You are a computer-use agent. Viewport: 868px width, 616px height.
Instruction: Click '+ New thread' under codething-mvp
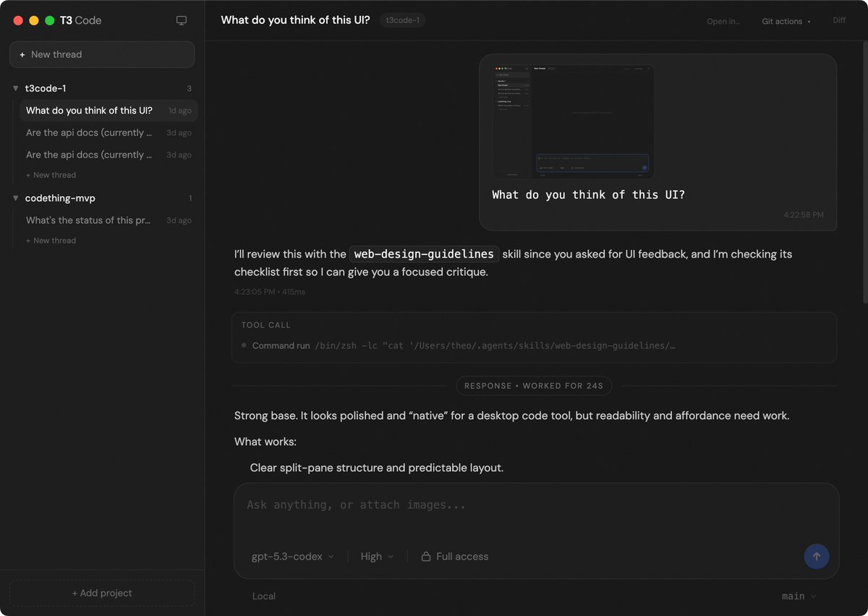[x=51, y=240]
